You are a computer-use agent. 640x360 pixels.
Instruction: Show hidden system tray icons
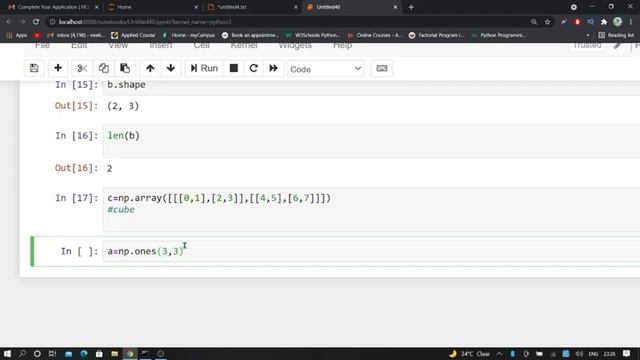(499, 353)
